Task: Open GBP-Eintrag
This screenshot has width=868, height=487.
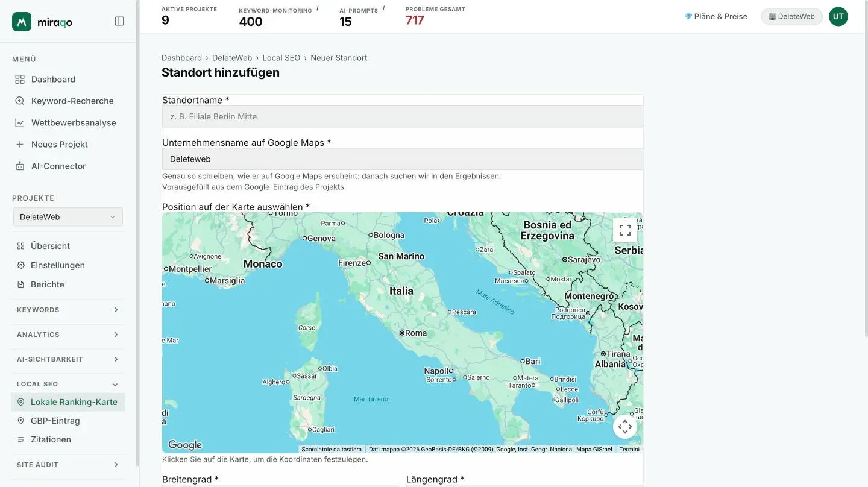Action: (68, 421)
